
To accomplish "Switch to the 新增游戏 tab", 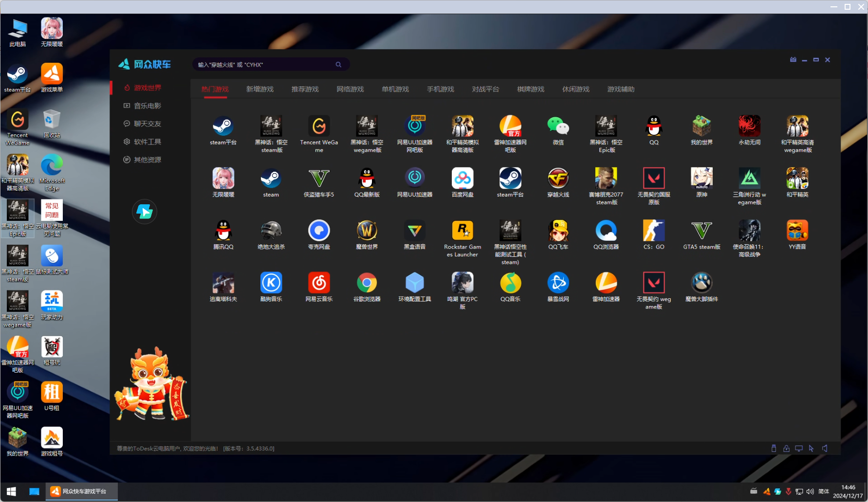I will pyautogui.click(x=260, y=90).
